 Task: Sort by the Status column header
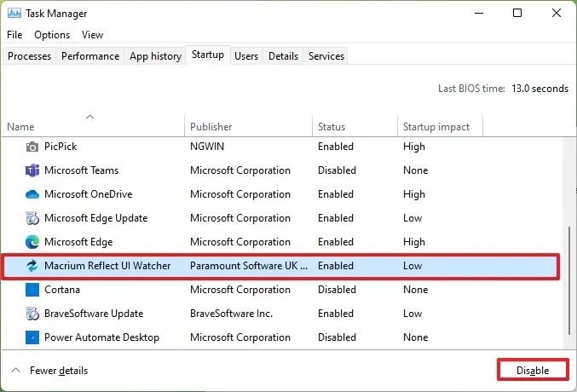tap(355, 127)
